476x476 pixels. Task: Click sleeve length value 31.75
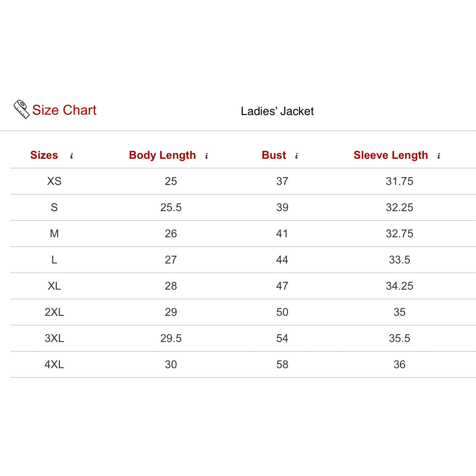399,181
